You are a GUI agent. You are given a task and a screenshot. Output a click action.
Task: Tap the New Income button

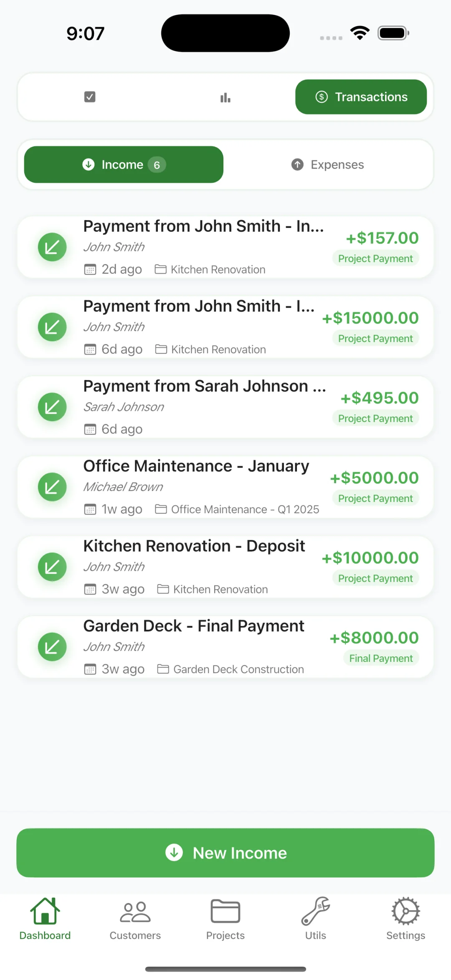(x=225, y=853)
